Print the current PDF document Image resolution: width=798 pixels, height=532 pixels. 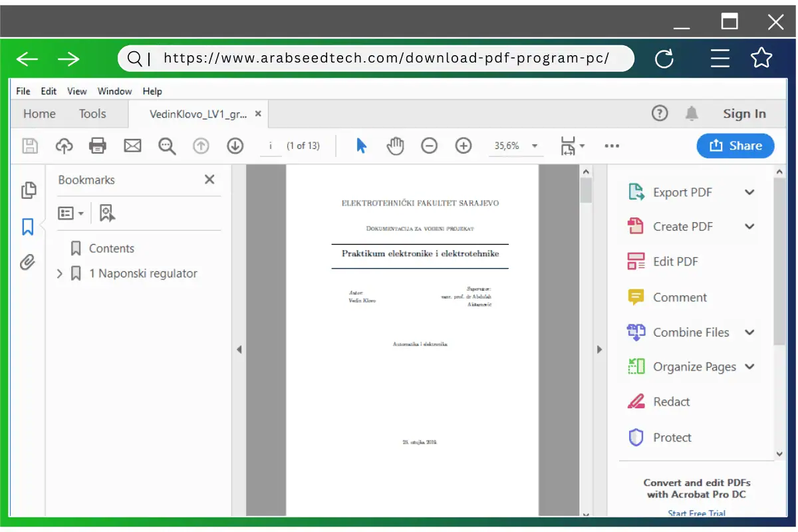click(x=98, y=146)
